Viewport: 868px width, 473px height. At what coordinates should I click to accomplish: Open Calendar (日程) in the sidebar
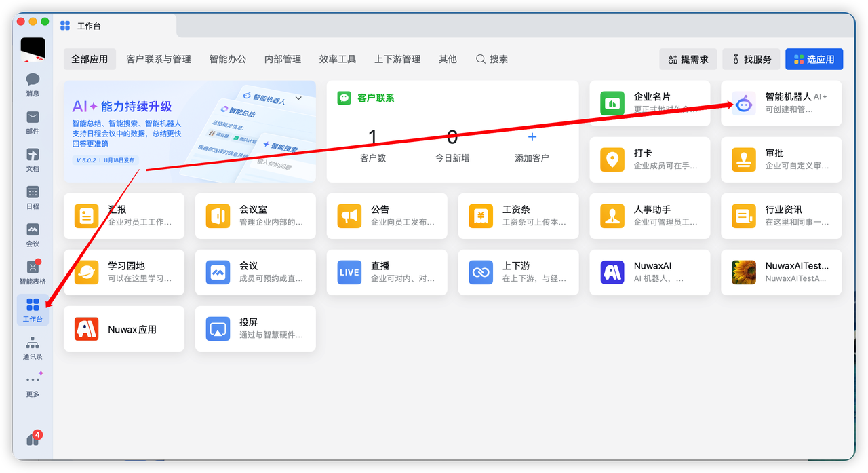click(x=33, y=197)
